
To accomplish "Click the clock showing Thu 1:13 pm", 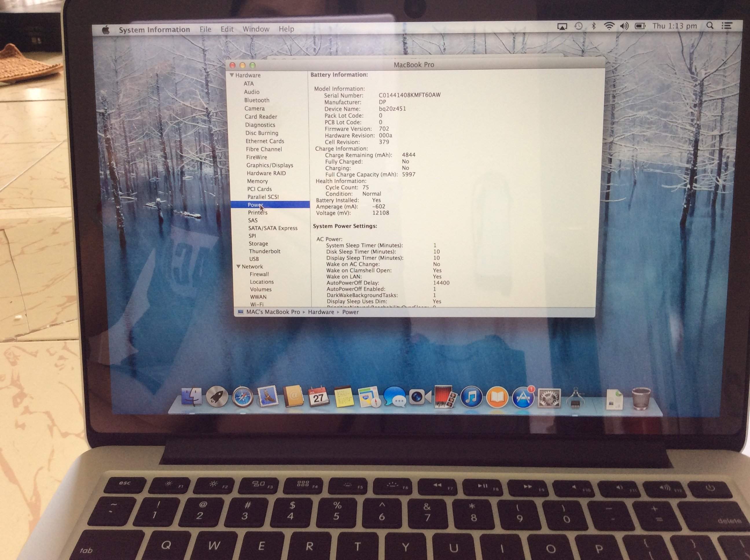I will pos(674,26).
